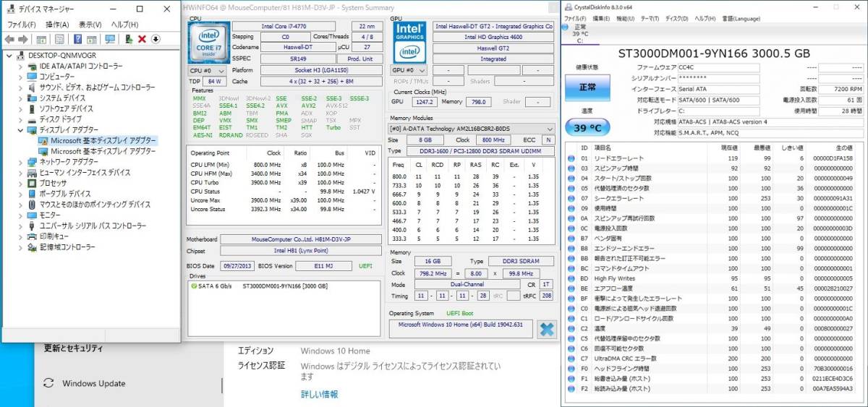This screenshot has width=868, height=407.
Task: Click the show/hide console tree icon
Action: (x=42, y=39)
